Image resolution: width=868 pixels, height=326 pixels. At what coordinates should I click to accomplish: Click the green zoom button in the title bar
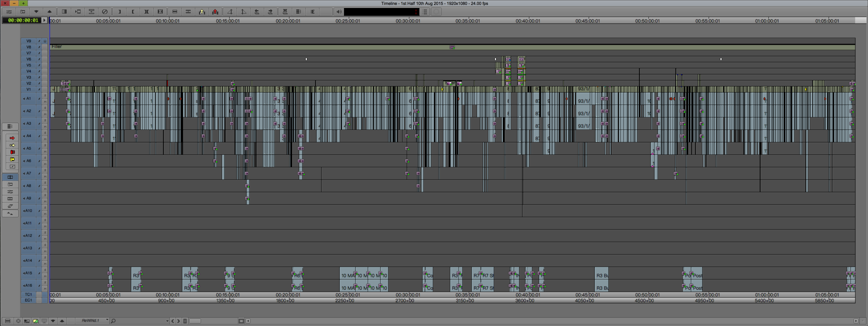point(23,3)
